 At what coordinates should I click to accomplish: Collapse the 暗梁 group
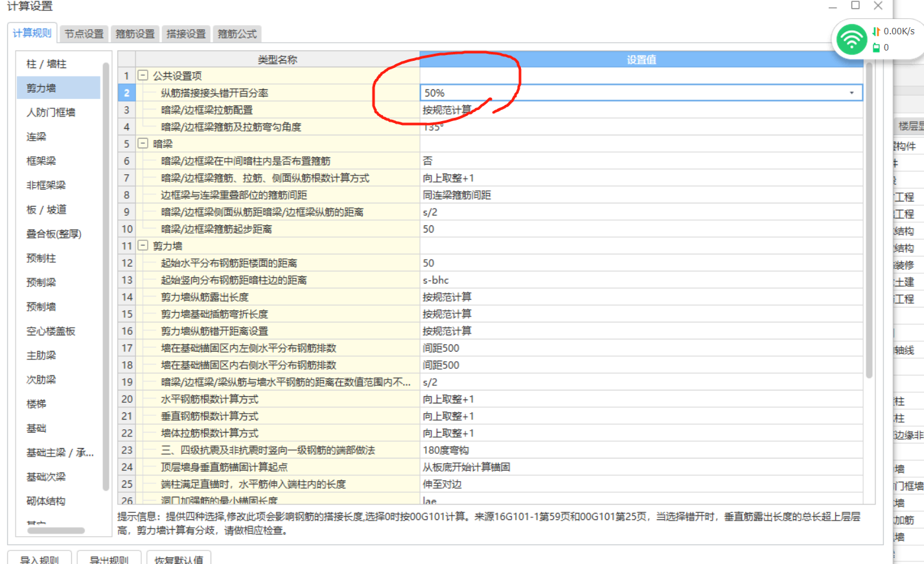[143, 144]
